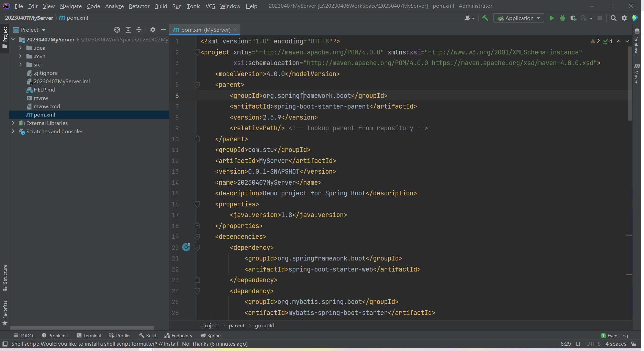
Task: Click the Project panel horizontal scrollbar
Action: click(x=82, y=328)
